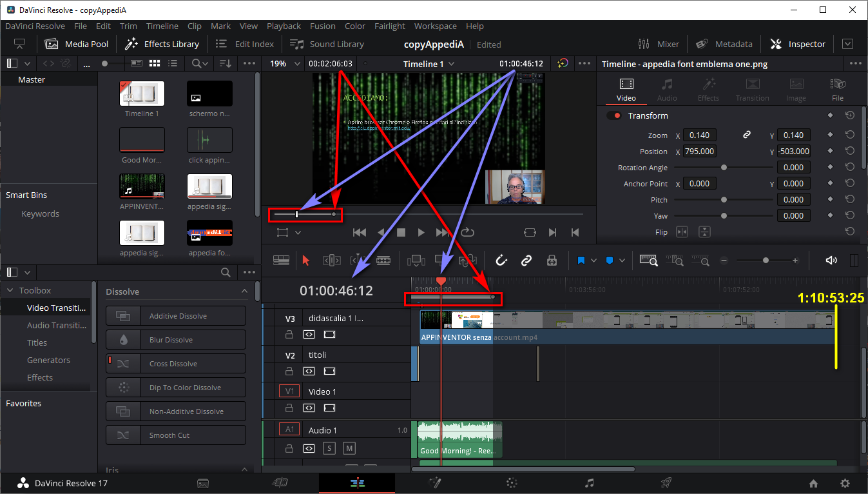Open Timeline View Options icon
The width and height of the screenshot is (868, 494).
281,261
